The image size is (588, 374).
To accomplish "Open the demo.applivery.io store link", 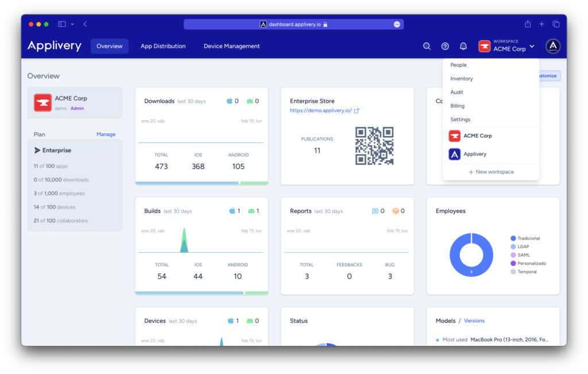I will 320,110.
